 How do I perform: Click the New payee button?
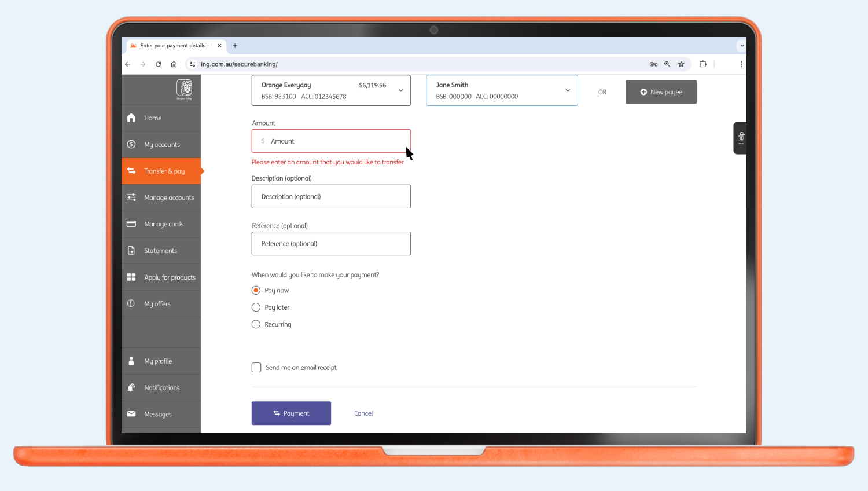[x=661, y=91]
